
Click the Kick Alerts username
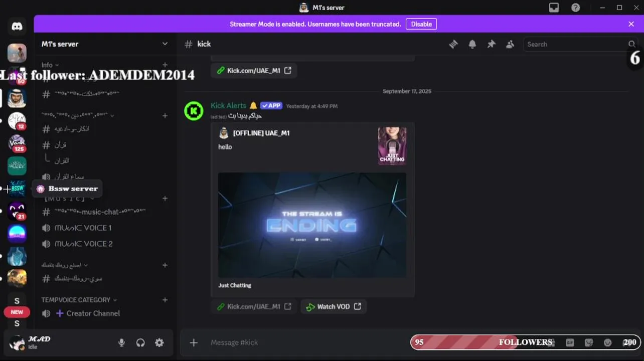228,106
